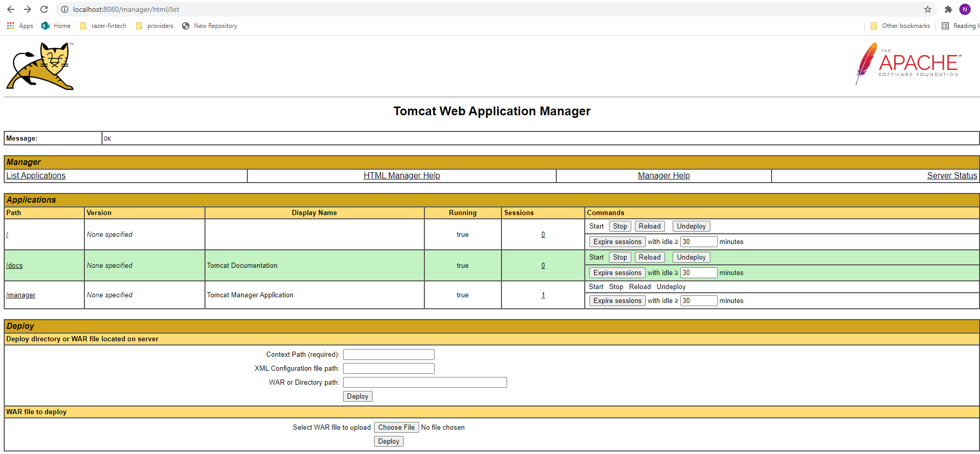The width and height of the screenshot is (980, 454).
Task: Go to Server Status
Action: click(x=952, y=176)
